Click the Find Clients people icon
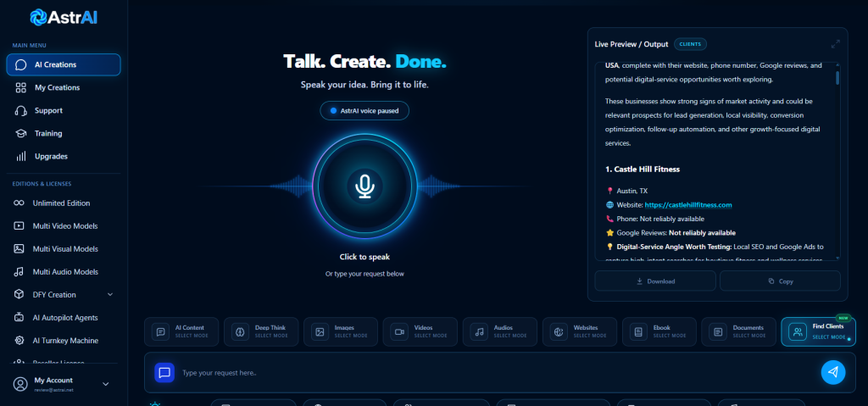 (x=798, y=332)
